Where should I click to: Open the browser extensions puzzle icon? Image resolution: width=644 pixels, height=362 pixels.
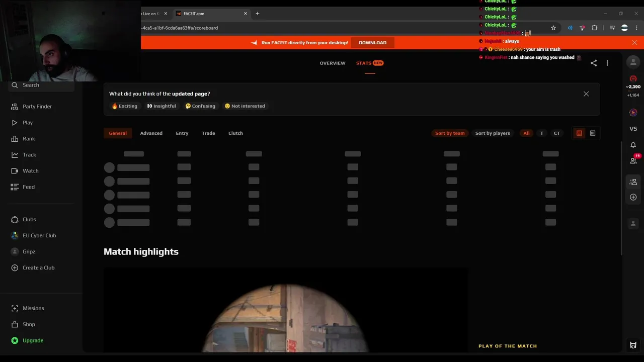[594, 28]
